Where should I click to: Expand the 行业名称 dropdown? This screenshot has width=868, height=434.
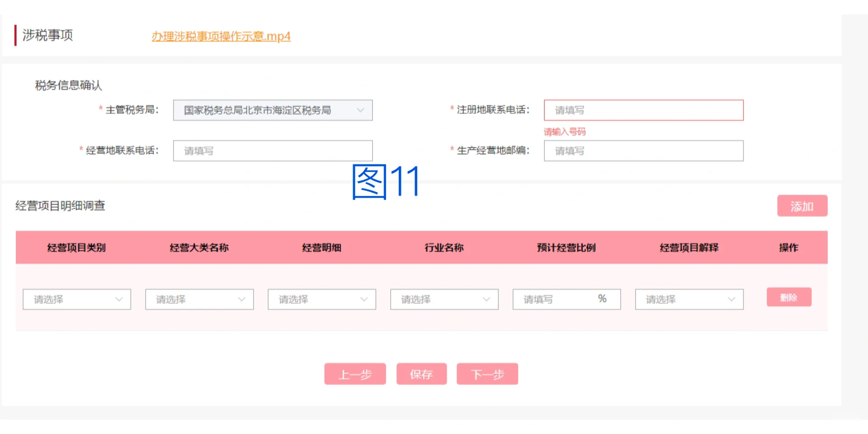pyautogui.click(x=444, y=299)
